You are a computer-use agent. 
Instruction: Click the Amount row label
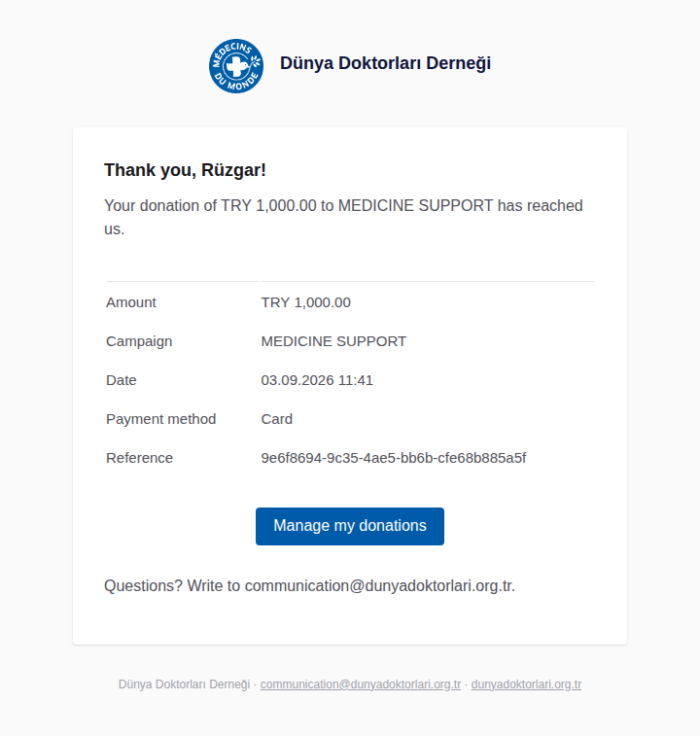coord(131,302)
